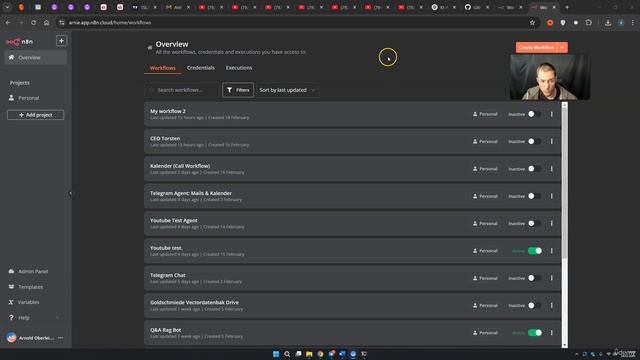640x360 pixels.
Task: Toggle CEO Torsten active switch
Action: 534,141
